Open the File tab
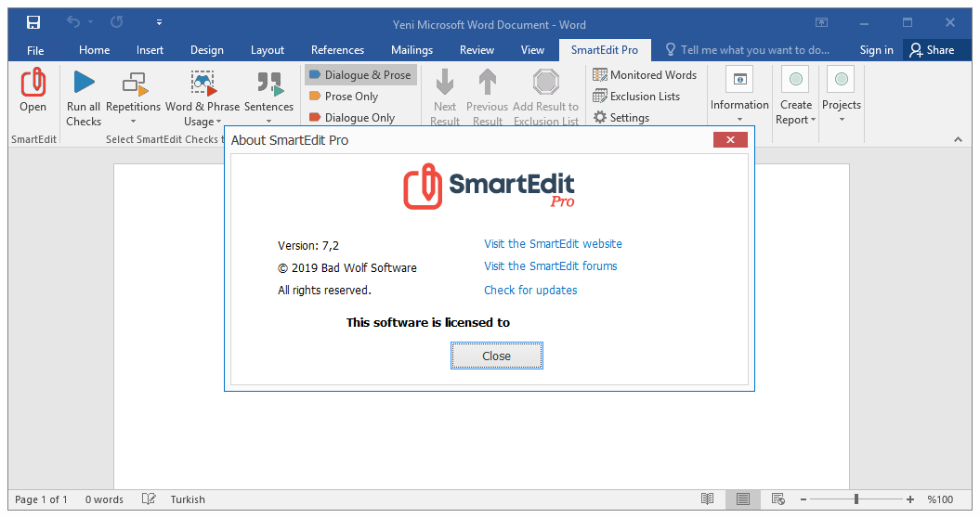This screenshot has height=518, width=980. pos(35,50)
